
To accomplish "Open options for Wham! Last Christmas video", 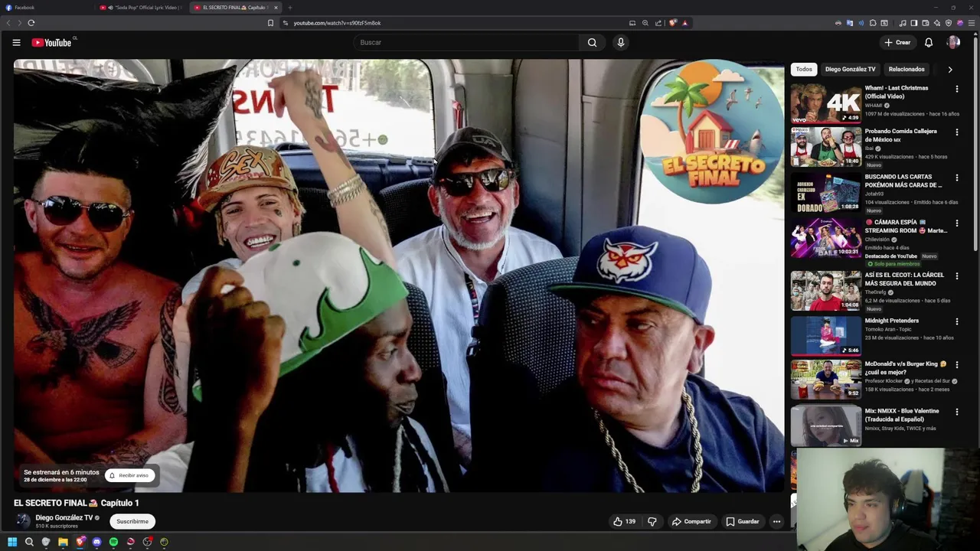I will click(956, 89).
